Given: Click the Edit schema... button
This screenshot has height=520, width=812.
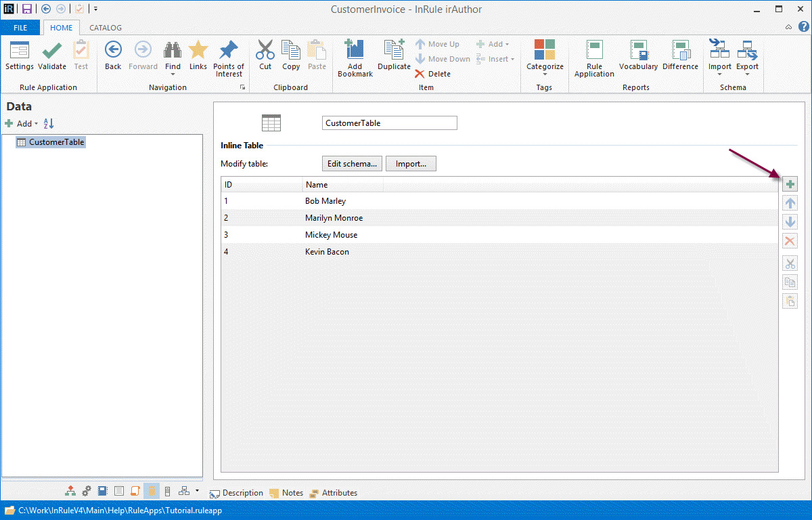Looking at the screenshot, I should pos(352,164).
